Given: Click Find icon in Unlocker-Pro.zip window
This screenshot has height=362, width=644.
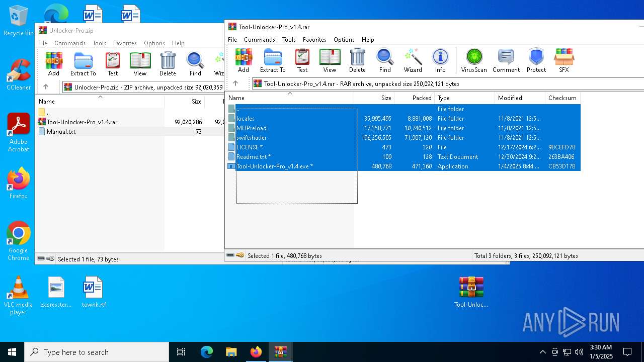Looking at the screenshot, I should coord(195,64).
